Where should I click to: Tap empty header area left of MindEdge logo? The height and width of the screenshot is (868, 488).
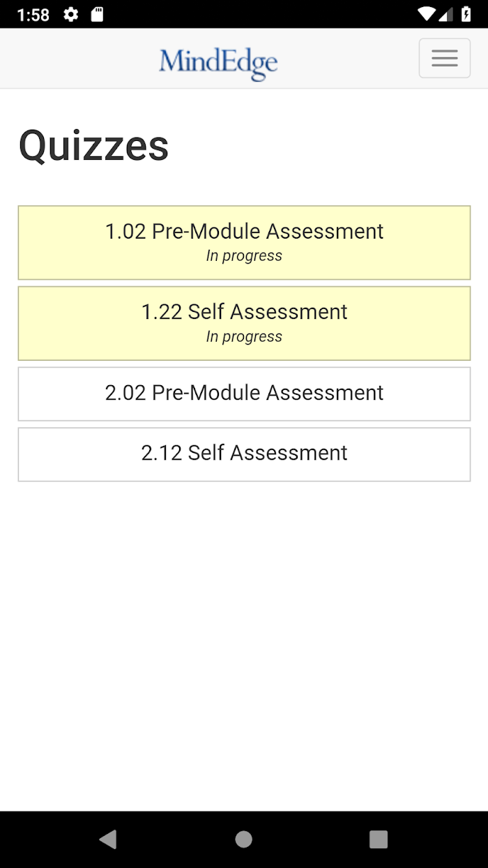coord(77,59)
